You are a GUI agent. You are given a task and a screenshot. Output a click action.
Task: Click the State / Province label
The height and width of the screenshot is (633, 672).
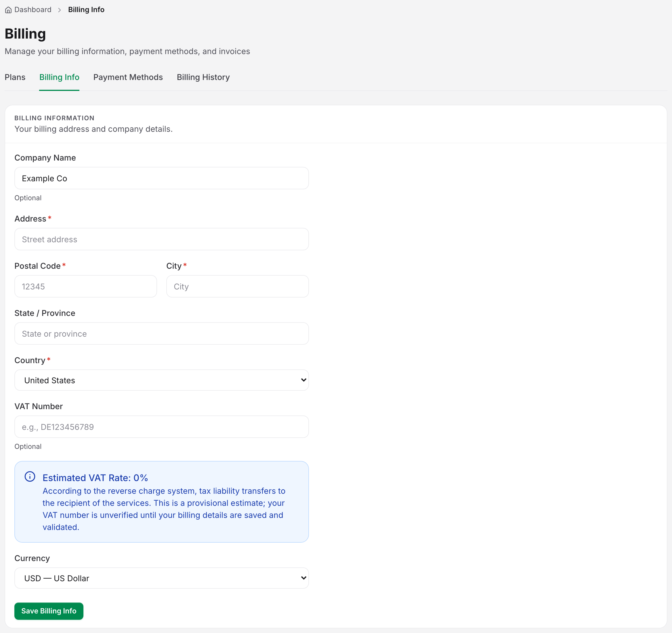pos(45,313)
